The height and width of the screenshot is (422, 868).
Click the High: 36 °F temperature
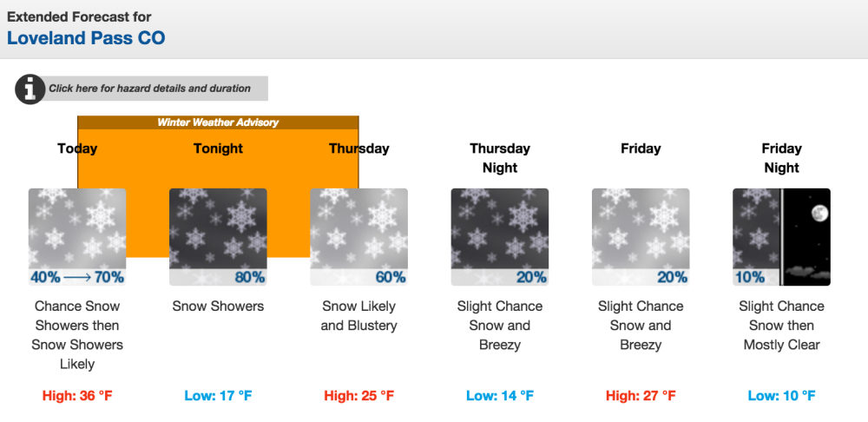pos(77,396)
